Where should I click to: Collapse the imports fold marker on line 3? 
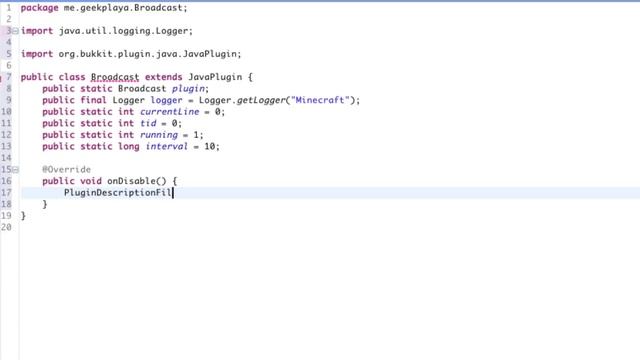(16, 31)
